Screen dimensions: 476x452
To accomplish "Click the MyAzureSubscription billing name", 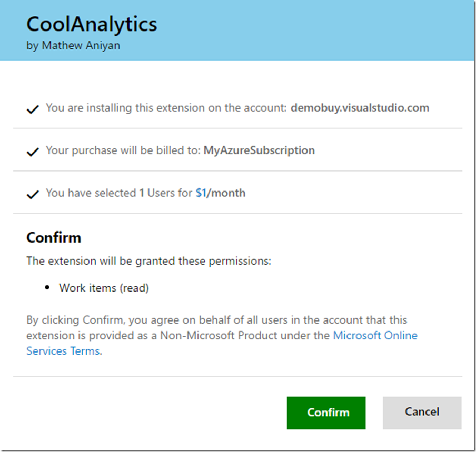I will pos(259,150).
